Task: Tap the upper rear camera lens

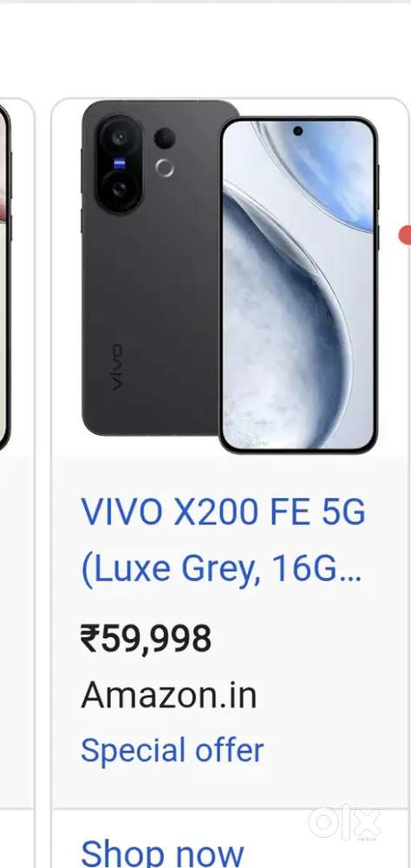Action: coord(119,136)
